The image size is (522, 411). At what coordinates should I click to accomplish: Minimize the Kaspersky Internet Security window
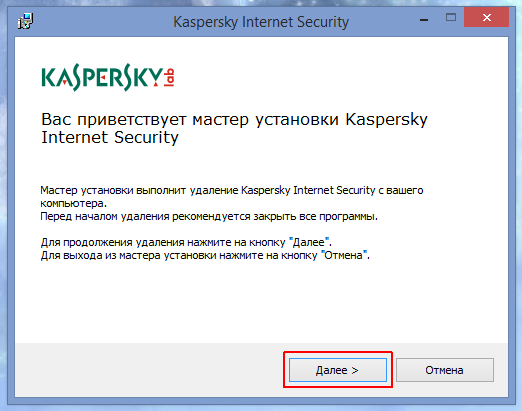tap(424, 20)
